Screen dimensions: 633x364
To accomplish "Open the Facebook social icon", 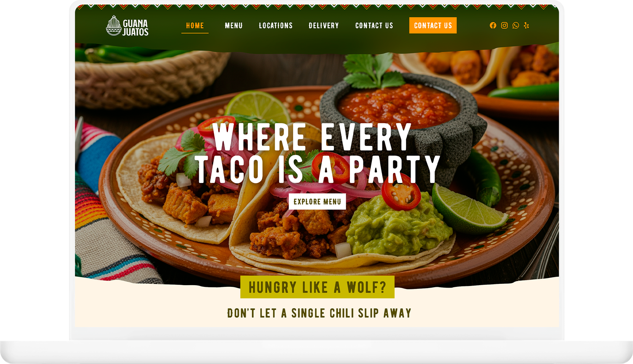I will click(x=493, y=25).
